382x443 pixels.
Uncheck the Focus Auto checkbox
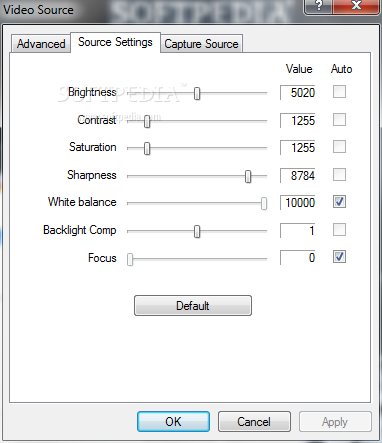(x=339, y=257)
